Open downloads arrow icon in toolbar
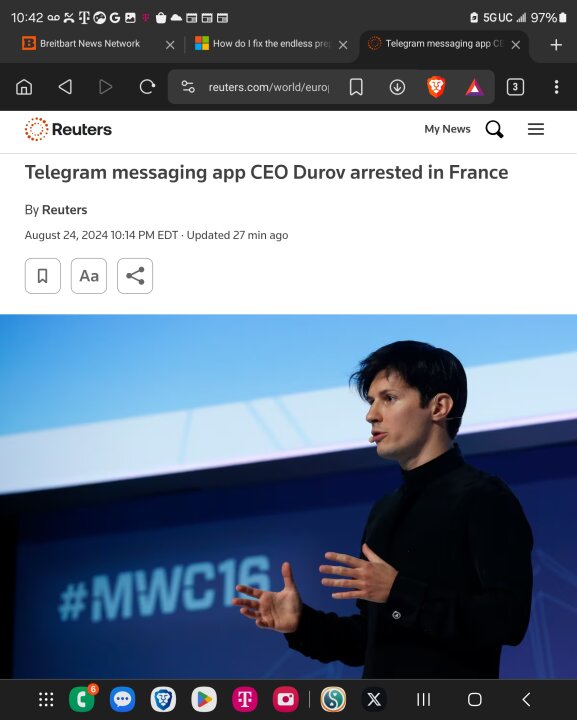Image resolution: width=577 pixels, height=720 pixels. tap(397, 87)
